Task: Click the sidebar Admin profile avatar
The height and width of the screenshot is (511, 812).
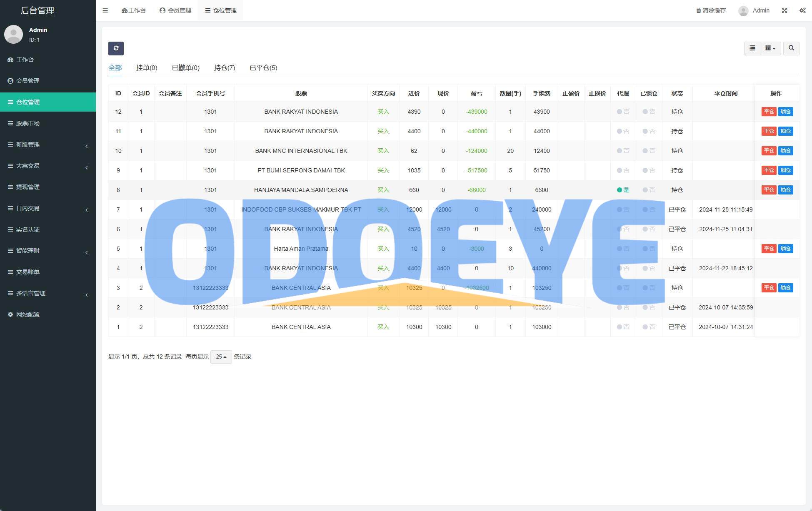Action: [13, 34]
